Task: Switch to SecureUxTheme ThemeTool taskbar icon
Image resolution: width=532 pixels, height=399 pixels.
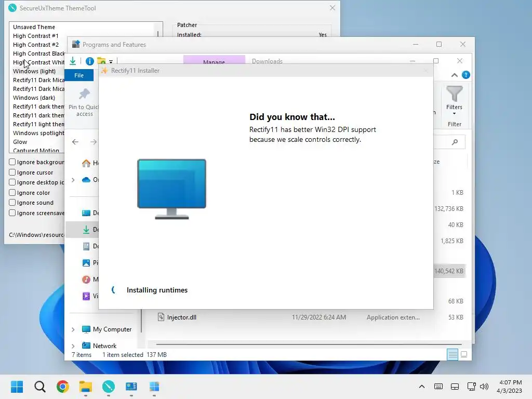Action: coord(109,387)
